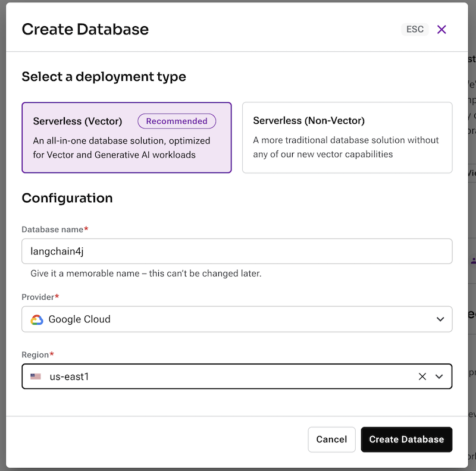This screenshot has height=471, width=476.
Task: Close the Create Database dialog with X
Action: click(441, 29)
